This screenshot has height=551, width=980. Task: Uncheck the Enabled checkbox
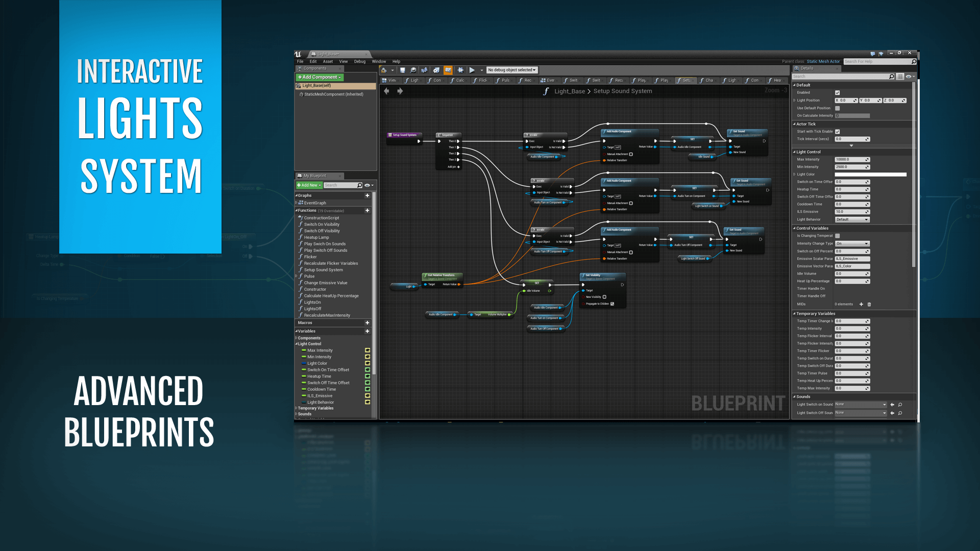pyautogui.click(x=837, y=93)
